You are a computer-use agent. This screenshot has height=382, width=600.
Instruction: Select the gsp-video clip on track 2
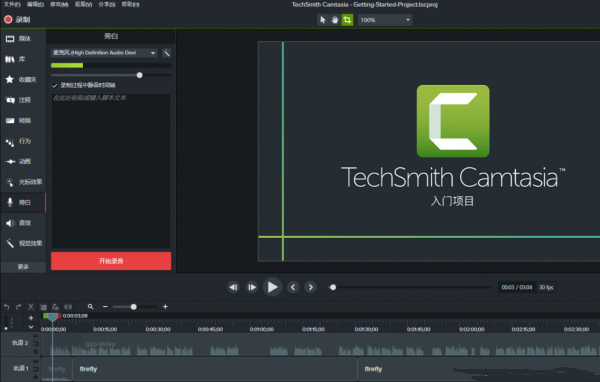[321, 344]
